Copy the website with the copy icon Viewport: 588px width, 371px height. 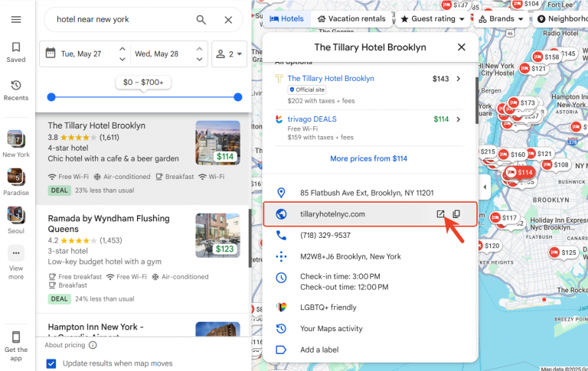click(456, 214)
